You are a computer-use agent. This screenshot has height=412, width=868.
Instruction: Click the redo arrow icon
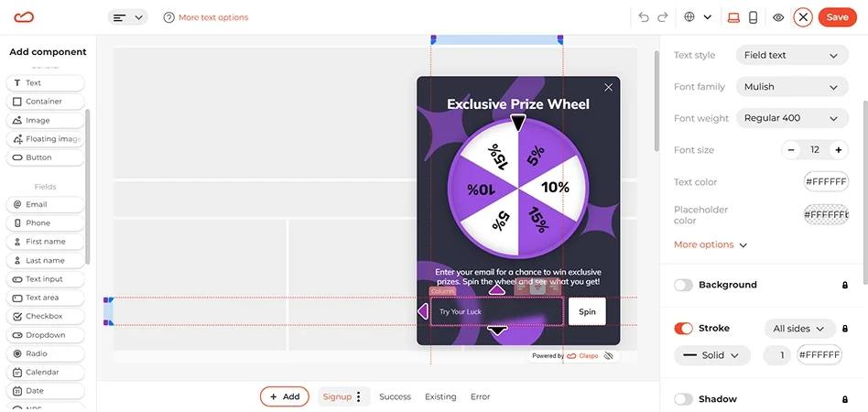[662, 17]
